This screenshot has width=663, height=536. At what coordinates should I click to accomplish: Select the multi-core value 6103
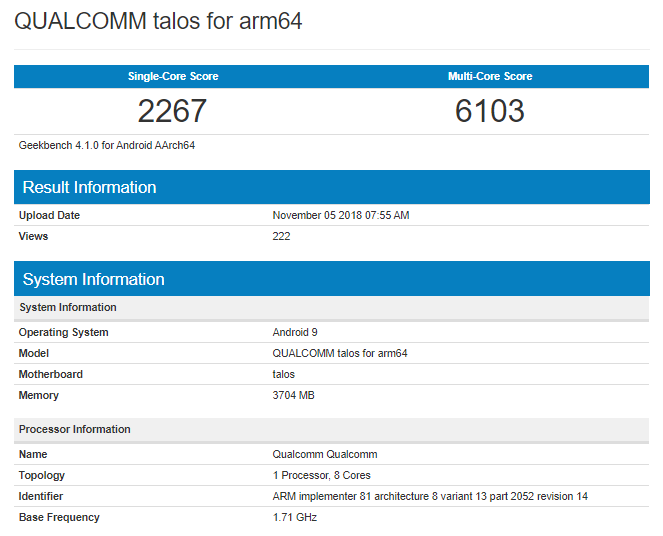490,111
